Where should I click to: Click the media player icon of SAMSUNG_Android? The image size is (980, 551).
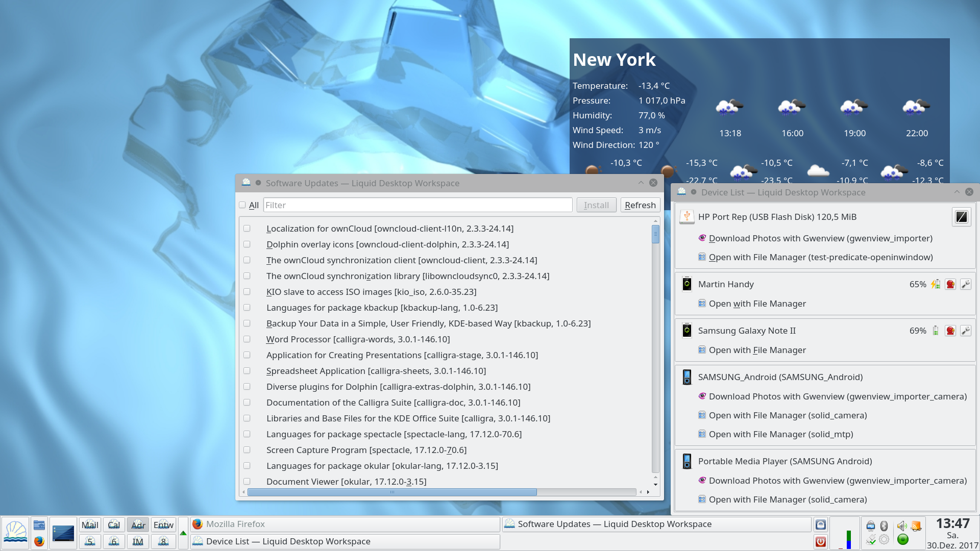coord(687,377)
